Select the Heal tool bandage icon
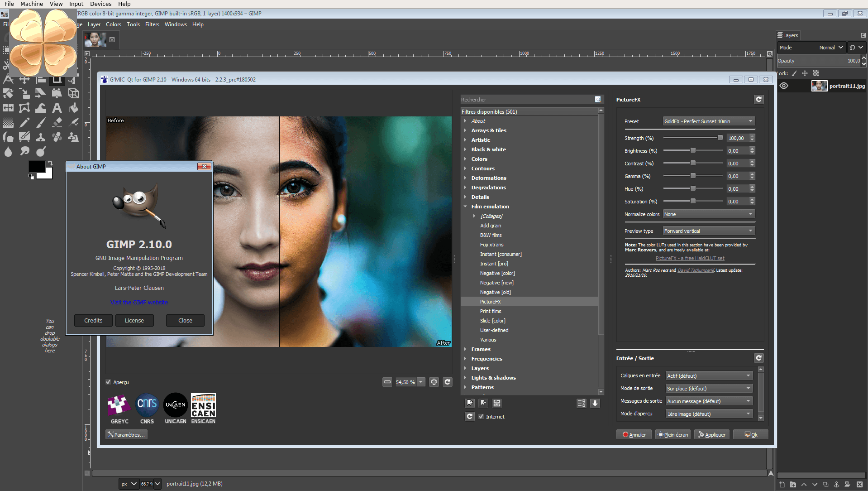This screenshot has width=868, height=491. tap(57, 137)
